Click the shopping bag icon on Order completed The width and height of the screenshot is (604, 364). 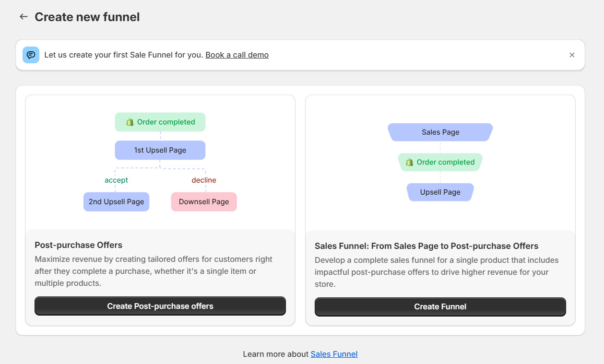[x=129, y=122]
